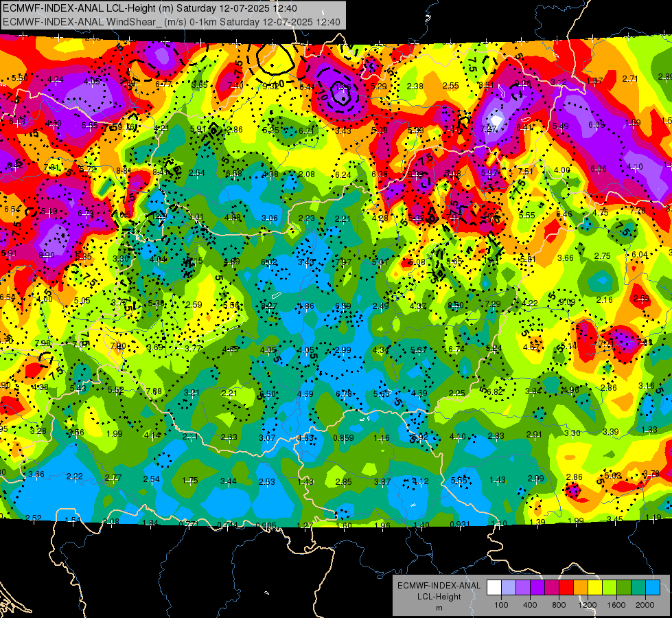Click the 1200 legend scale label
This screenshot has width=672, height=618.
(x=587, y=605)
